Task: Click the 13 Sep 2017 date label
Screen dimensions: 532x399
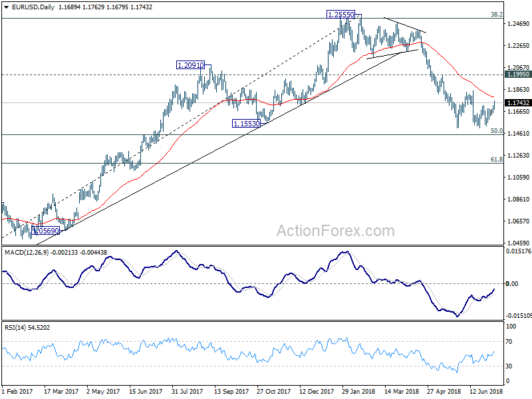Action: (231, 391)
